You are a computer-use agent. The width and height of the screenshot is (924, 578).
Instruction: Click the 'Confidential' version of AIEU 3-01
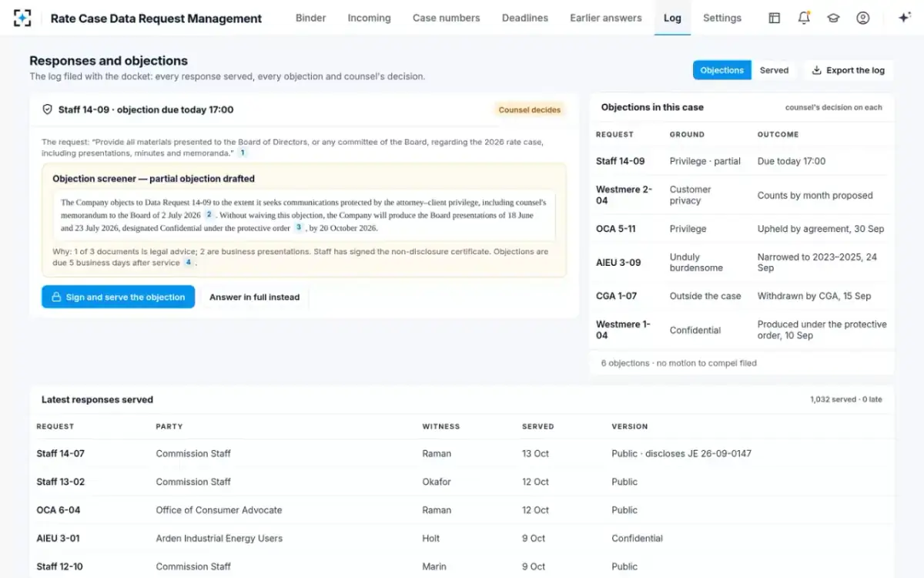click(638, 539)
